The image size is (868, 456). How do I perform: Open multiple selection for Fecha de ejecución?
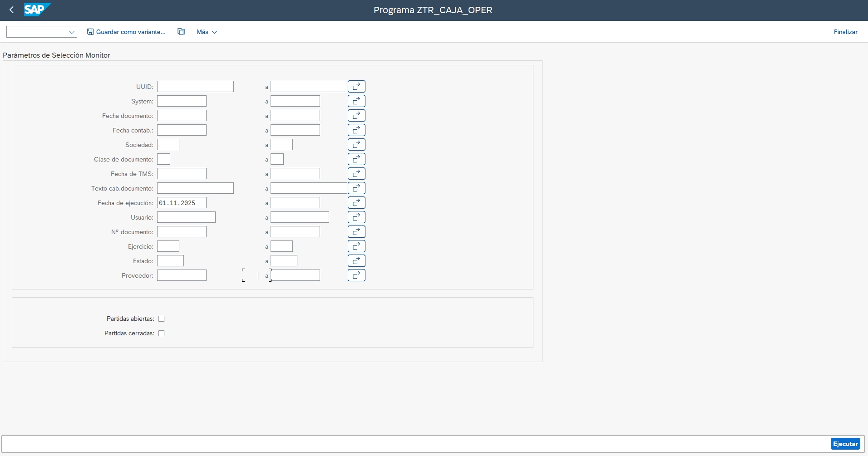tap(356, 203)
